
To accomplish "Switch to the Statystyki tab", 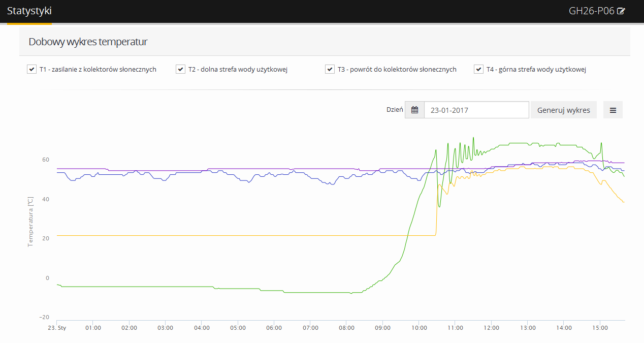I will [29, 11].
